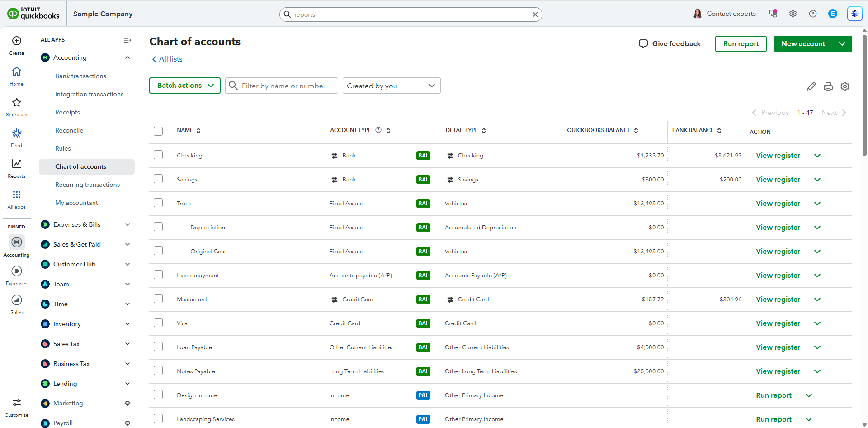Screen dimensions: 868x428
Task: Click View register for Savings account
Action: pyautogui.click(x=778, y=180)
